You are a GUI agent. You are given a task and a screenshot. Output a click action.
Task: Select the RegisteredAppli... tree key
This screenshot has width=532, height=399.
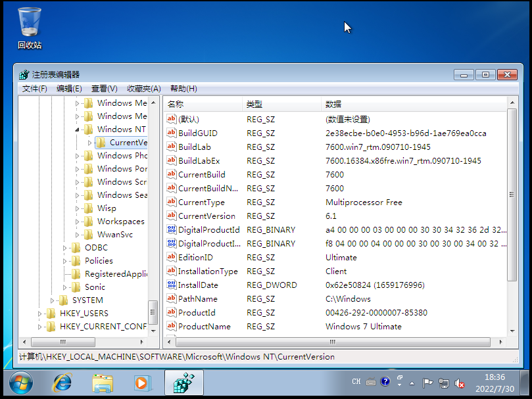(116, 274)
